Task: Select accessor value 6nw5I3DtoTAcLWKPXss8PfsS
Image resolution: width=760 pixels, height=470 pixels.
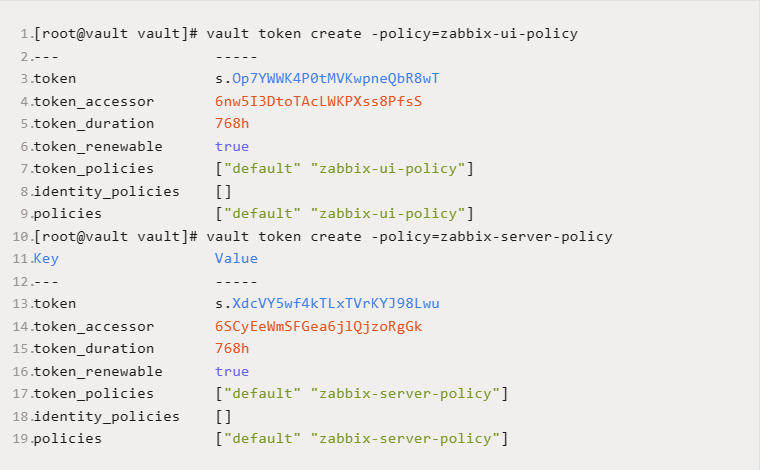Action: [318, 101]
